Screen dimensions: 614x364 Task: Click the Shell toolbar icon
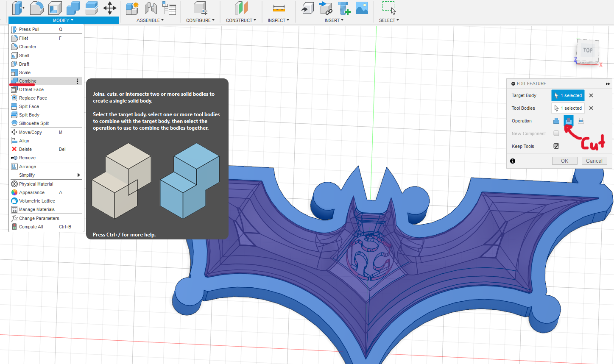tap(55, 8)
